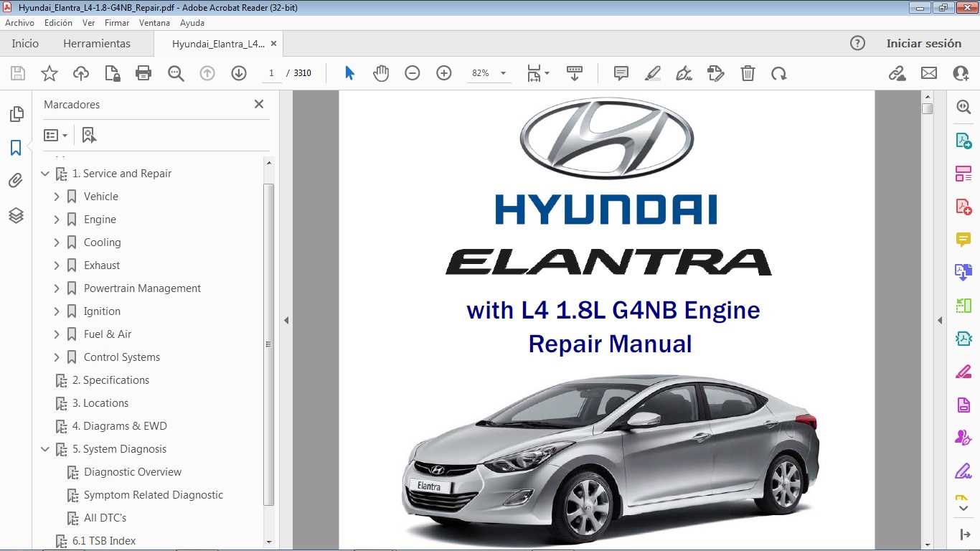Open the attachments paperclip panel
Viewport: 980px width, 551px height.
tap(16, 181)
